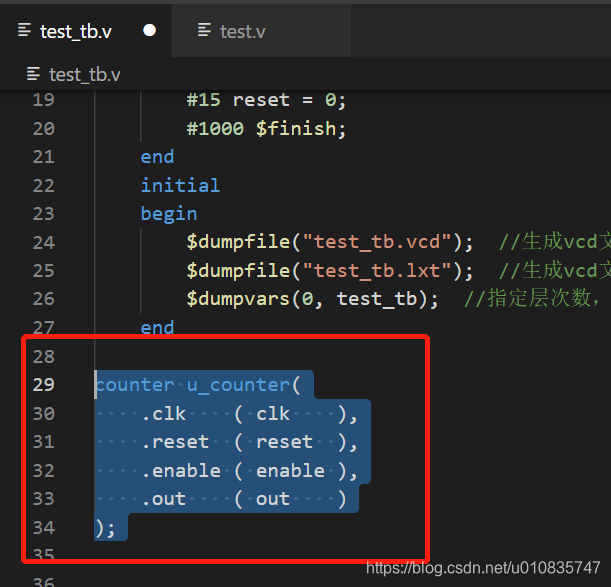Click line number 31 in gutter
The image size is (611, 587).
[44, 442]
